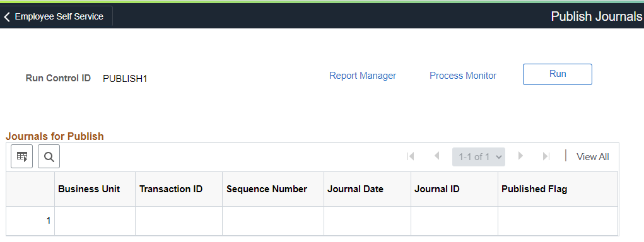Click the PUBLISH1 run control value
The image size is (644, 242).
click(x=125, y=79)
